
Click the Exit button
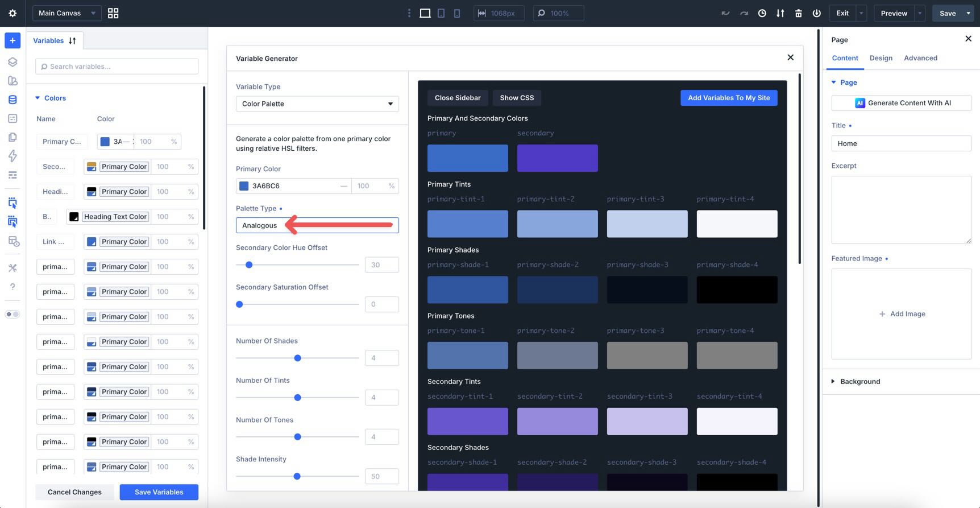(x=842, y=13)
